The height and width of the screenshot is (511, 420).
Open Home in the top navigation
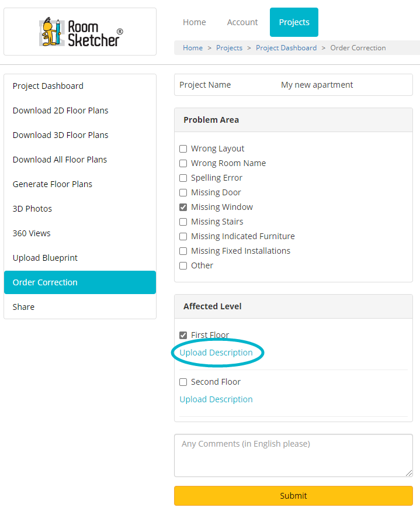[x=195, y=22]
